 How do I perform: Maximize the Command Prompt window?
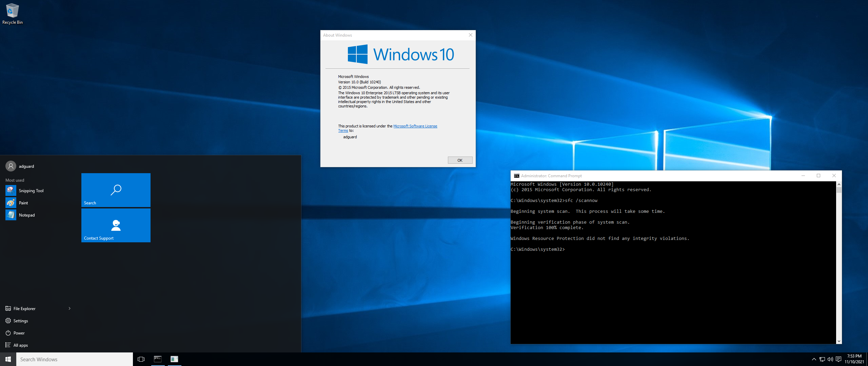point(818,176)
